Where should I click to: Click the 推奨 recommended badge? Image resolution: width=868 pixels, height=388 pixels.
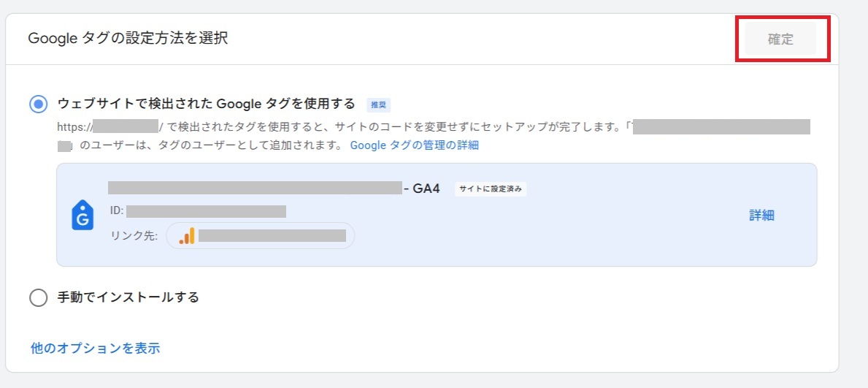378,104
